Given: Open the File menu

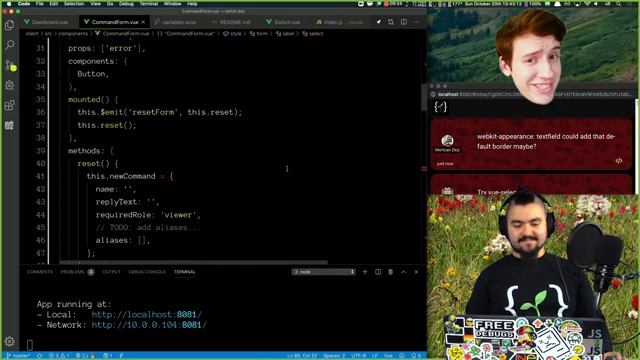Looking at the screenshot, I should [x=40, y=4].
